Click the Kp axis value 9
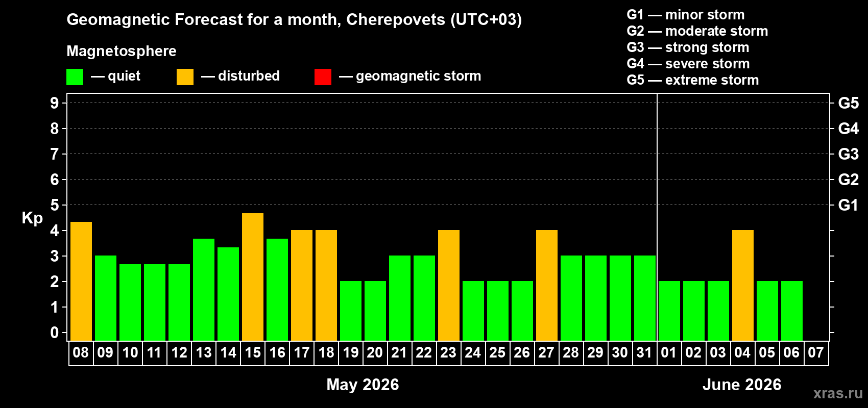This screenshot has width=868, height=408. point(54,103)
